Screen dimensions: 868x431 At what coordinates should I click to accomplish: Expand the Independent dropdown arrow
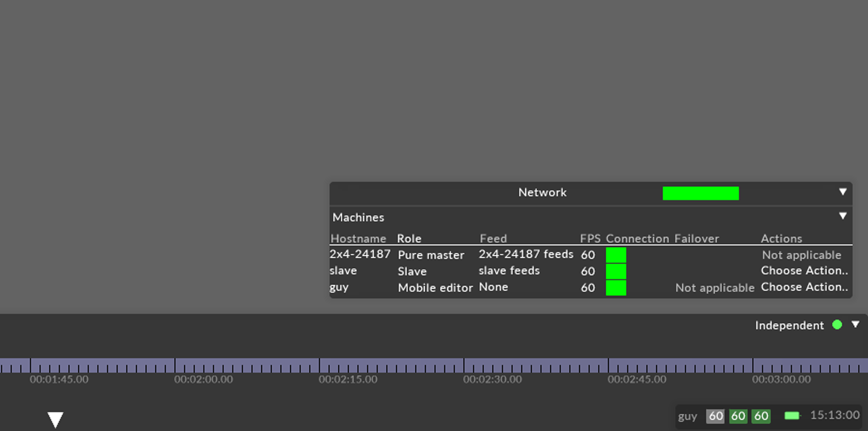856,325
